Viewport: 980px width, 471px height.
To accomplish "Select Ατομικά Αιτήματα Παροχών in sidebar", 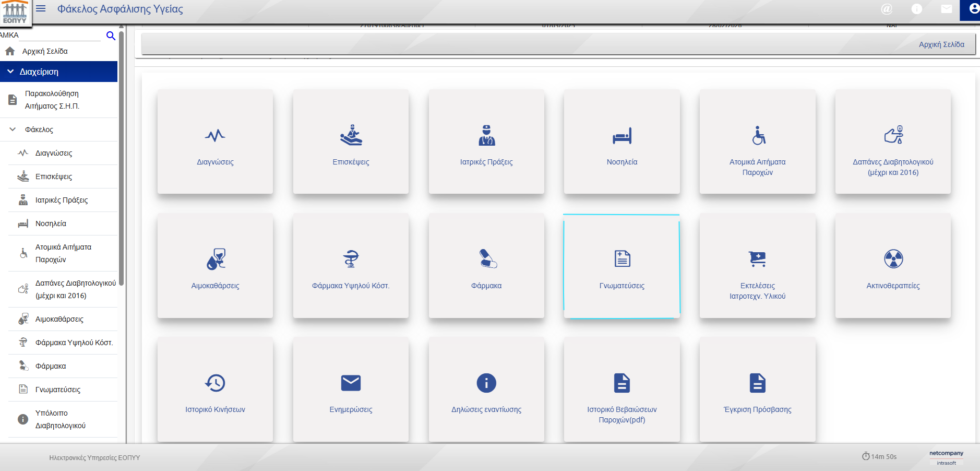I will click(63, 253).
